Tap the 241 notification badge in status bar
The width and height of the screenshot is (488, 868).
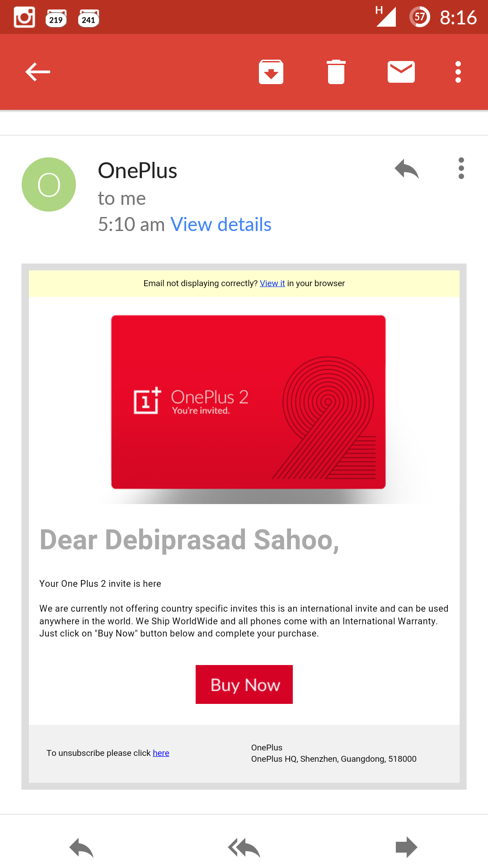click(x=89, y=19)
